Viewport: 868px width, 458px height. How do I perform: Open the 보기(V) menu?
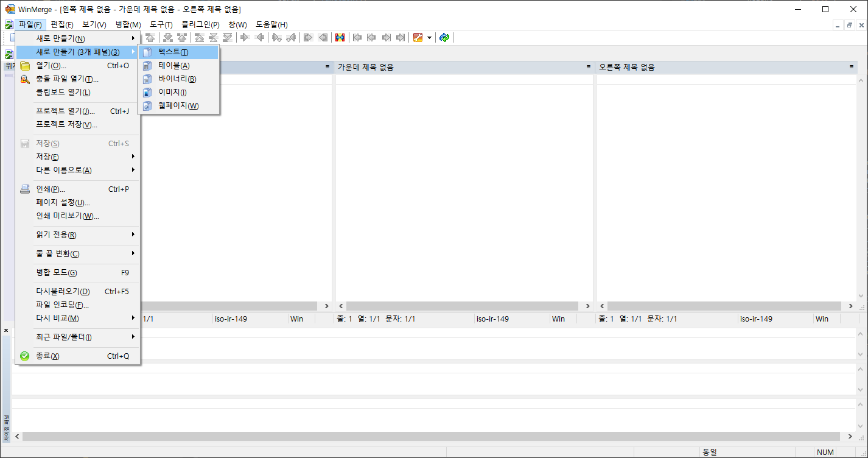pyautogui.click(x=94, y=25)
